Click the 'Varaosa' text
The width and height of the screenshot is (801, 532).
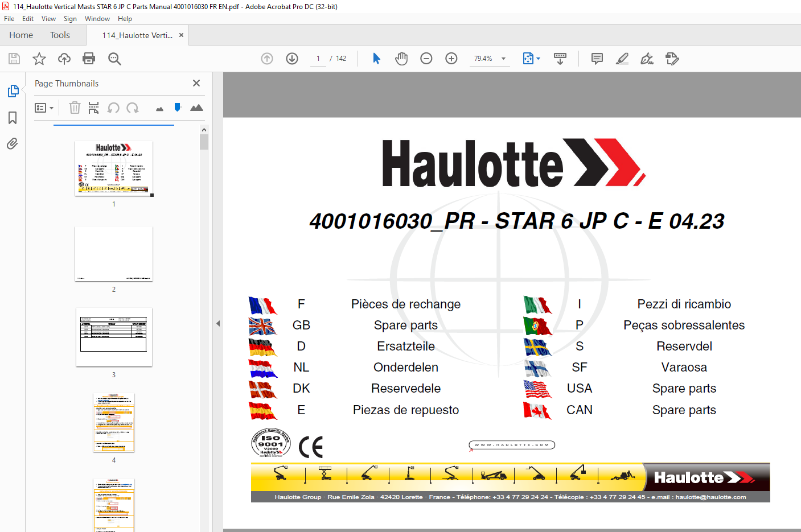click(x=684, y=368)
